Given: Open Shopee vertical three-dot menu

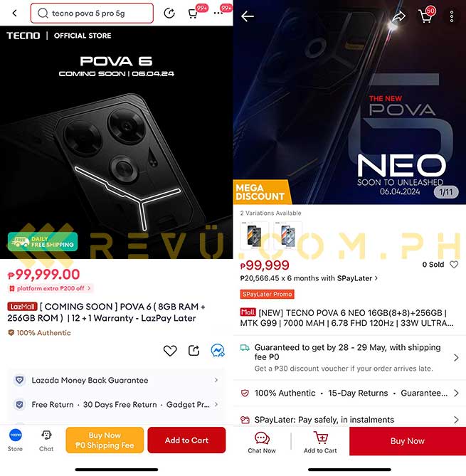Looking at the screenshot, I should pyautogui.click(x=452, y=16).
